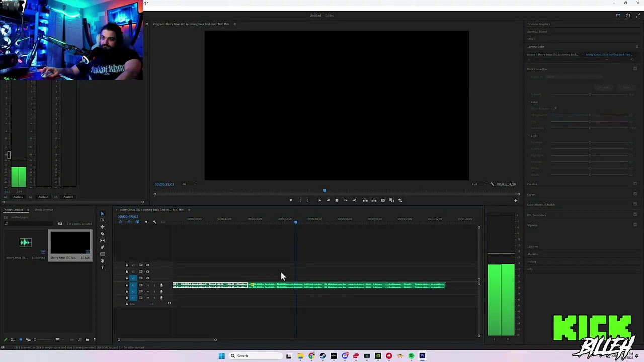Select the Pen tool

click(102, 247)
